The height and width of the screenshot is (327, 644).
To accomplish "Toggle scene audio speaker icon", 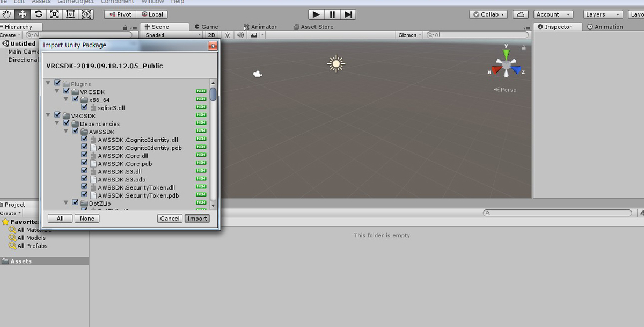I will (240, 35).
